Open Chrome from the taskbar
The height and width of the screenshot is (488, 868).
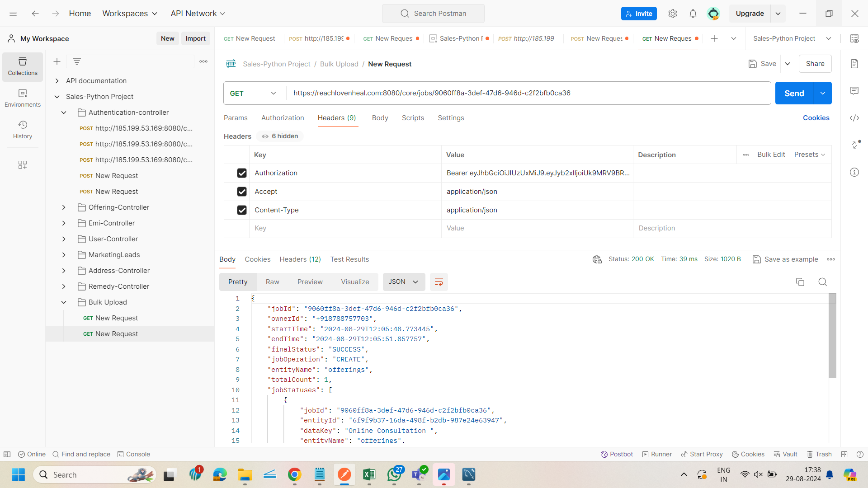(x=295, y=474)
